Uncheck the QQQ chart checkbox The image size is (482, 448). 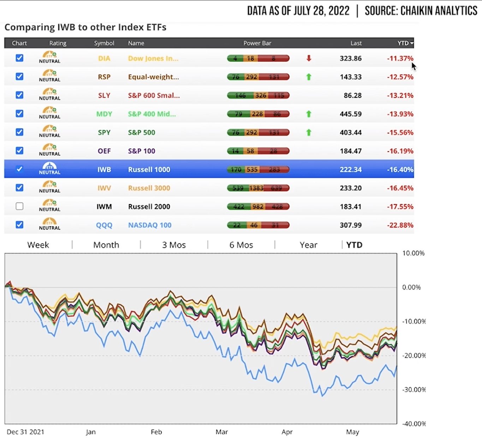[x=19, y=225]
